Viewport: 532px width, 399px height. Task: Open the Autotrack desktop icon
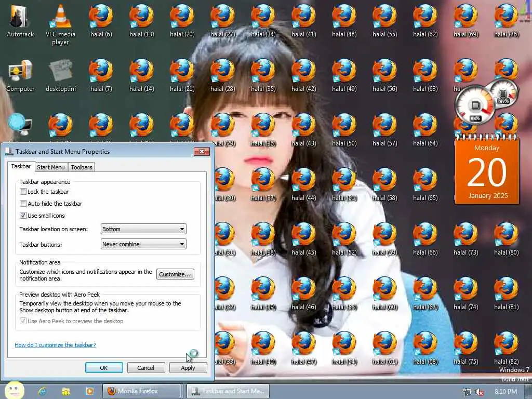coord(20,20)
